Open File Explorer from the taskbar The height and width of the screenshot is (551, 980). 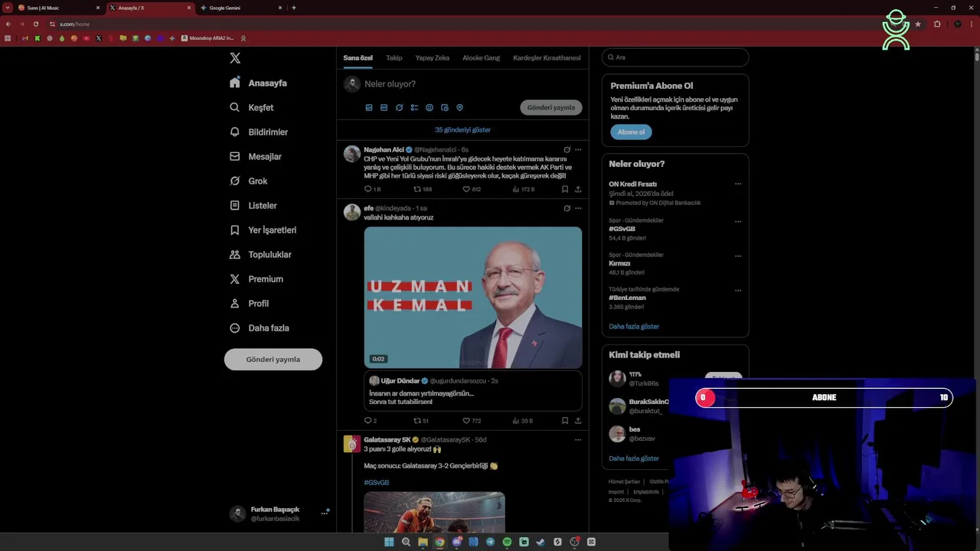[423, 542]
